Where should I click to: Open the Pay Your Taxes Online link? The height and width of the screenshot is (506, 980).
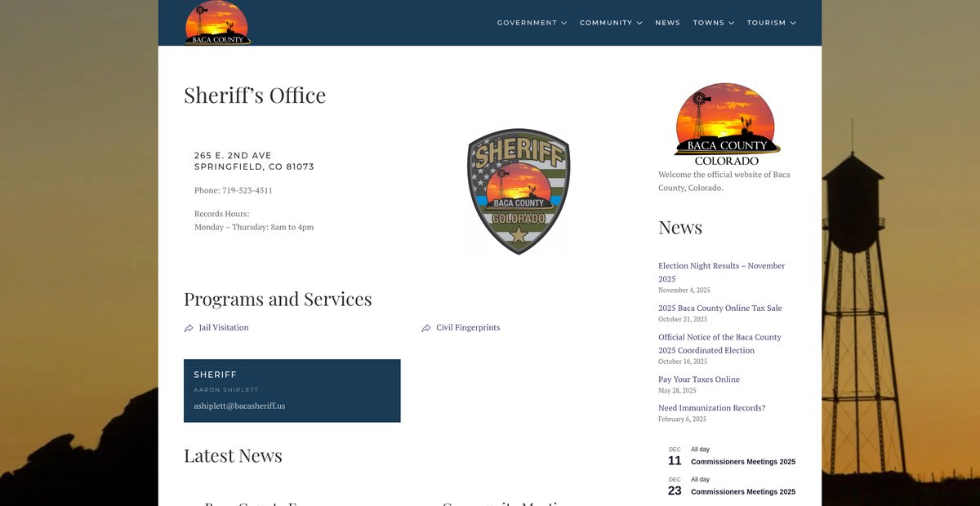point(699,379)
